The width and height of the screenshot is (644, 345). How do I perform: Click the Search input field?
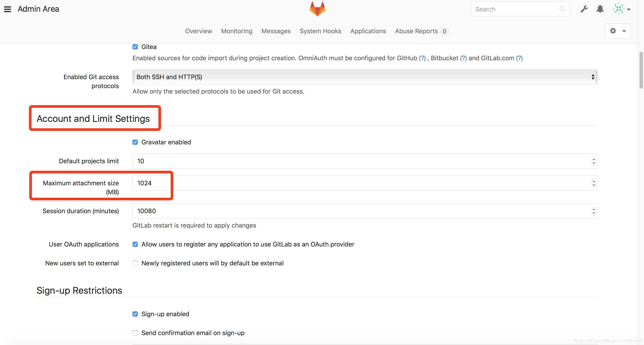tap(520, 9)
